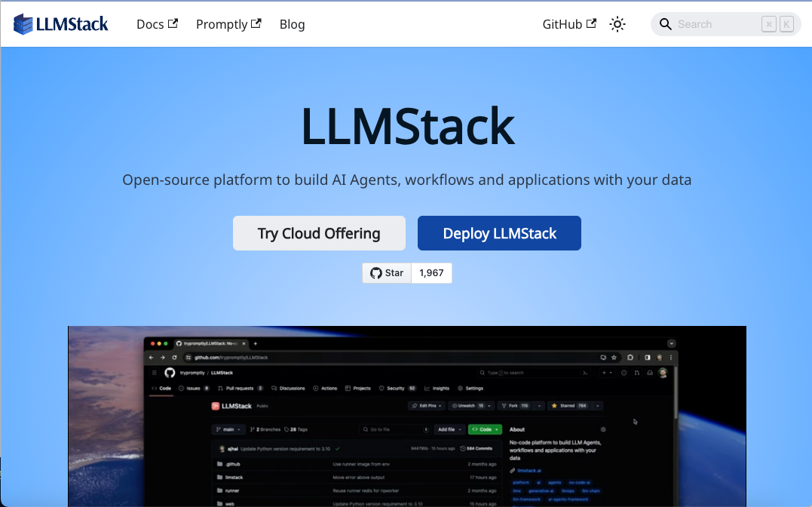Click the LLMStack logo in the navbar
Viewport: 812px width, 507px height.
click(x=60, y=24)
